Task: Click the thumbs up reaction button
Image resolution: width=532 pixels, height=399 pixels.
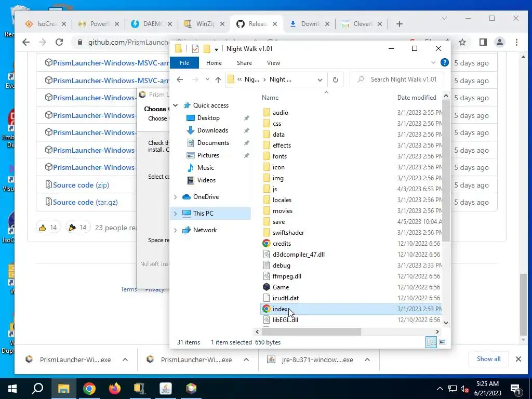Action: pos(48,228)
